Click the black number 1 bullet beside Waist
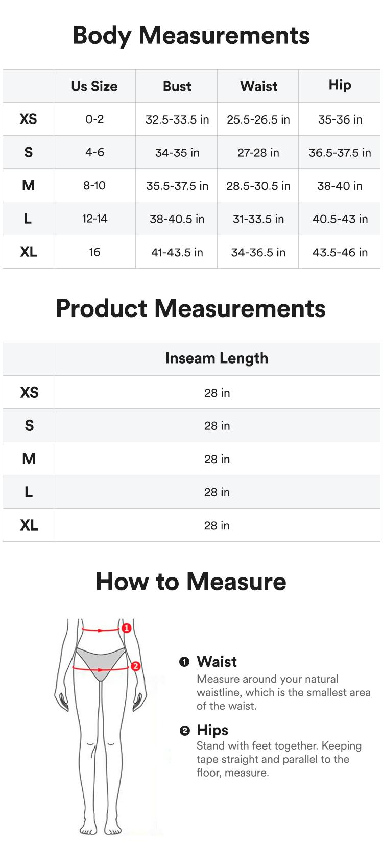This screenshot has width=383, height=868. tap(184, 662)
